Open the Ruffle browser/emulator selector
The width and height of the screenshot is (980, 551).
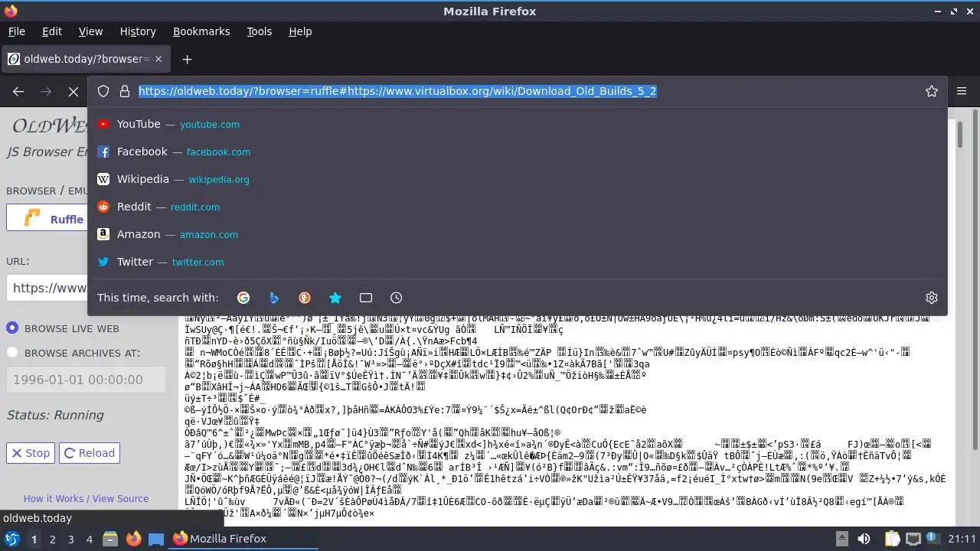(x=47, y=218)
